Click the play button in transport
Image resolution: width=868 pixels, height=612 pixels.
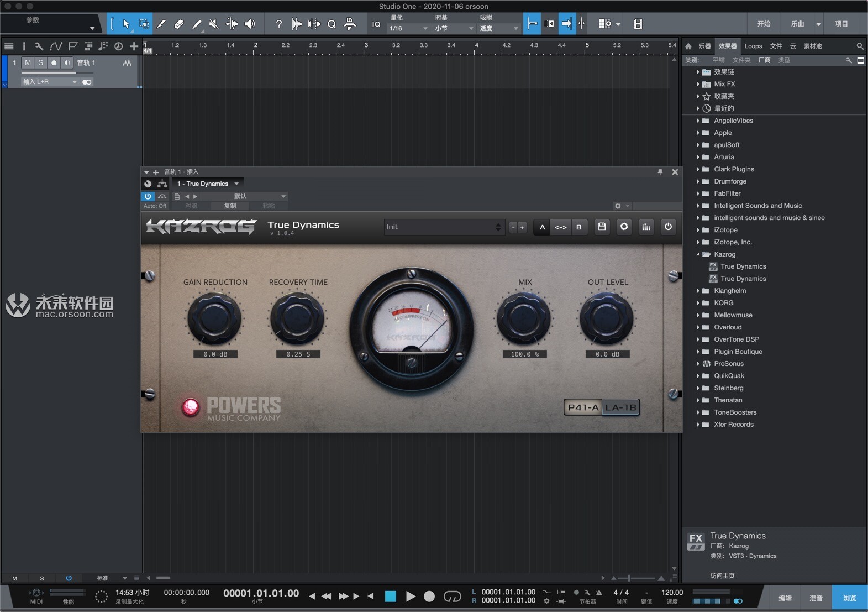click(x=411, y=597)
